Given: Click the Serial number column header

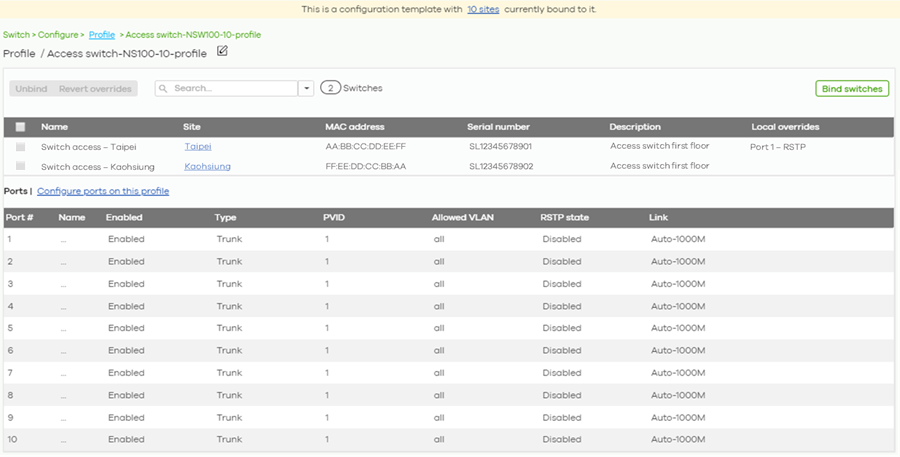Looking at the screenshot, I should pyautogui.click(x=498, y=127).
